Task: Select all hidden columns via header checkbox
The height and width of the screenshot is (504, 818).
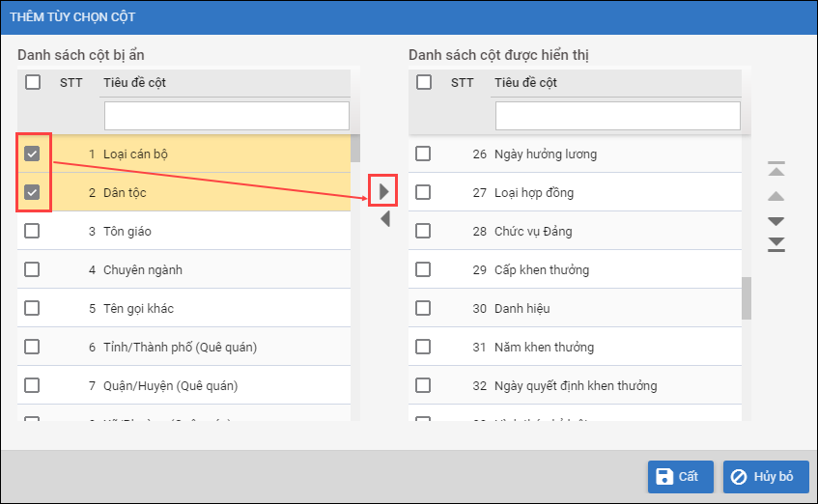Action: click(x=33, y=83)
